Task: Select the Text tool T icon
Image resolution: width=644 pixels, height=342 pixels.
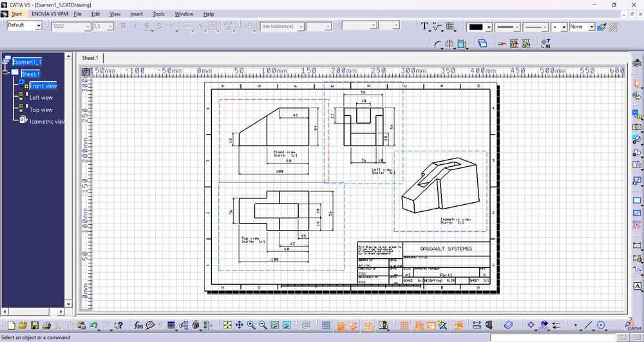Action: click(x=424, y=26)
